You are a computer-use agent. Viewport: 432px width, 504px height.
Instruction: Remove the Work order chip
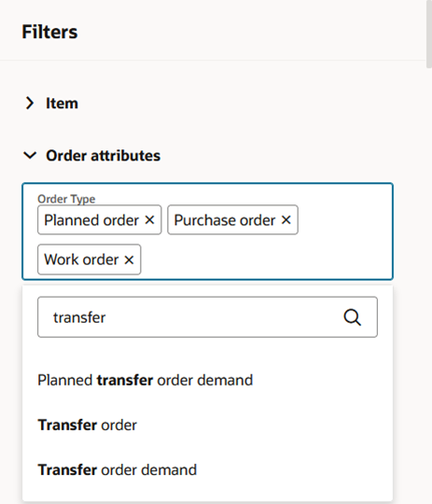129,259
